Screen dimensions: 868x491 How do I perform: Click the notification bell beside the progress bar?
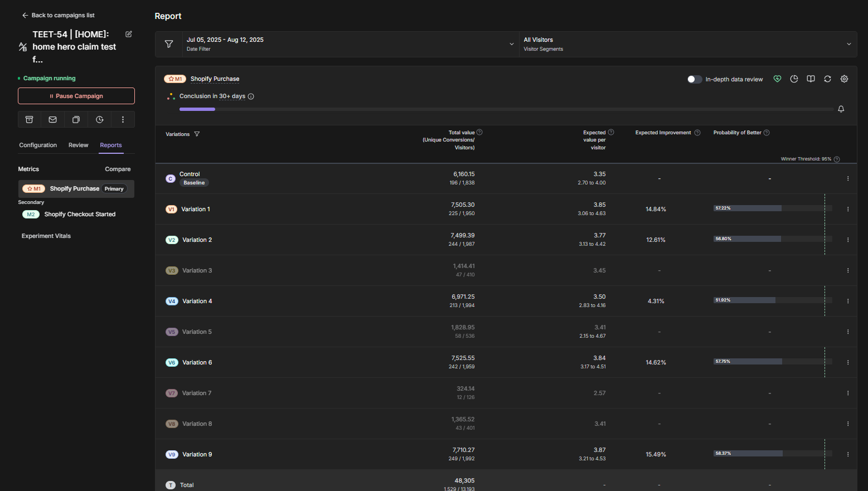pos(841,109)
